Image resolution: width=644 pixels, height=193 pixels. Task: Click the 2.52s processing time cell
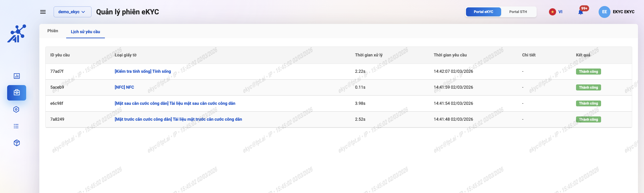[x=360, y=119]
